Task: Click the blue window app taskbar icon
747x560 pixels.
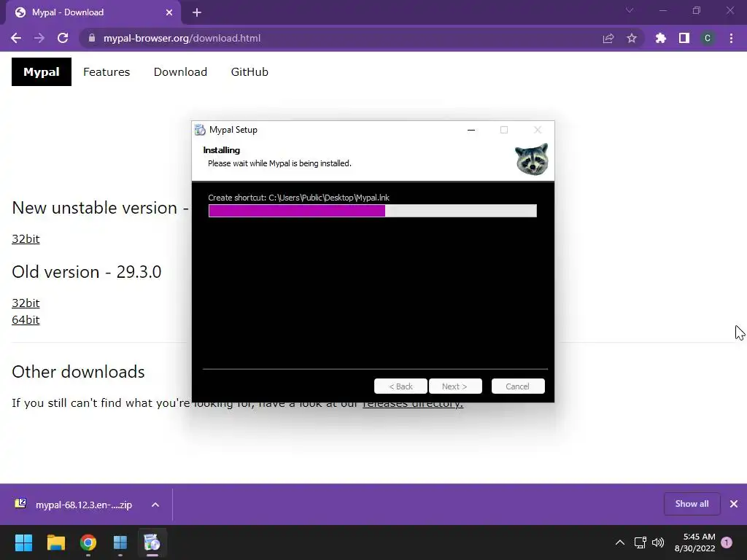Action: [120, 542]
